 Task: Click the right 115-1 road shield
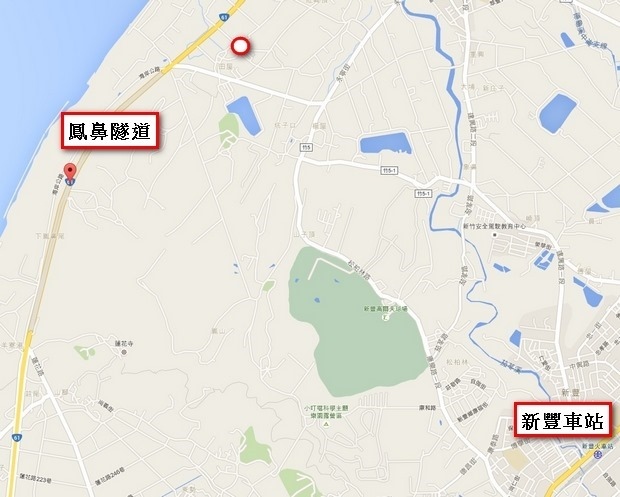(x=423, y=193)
